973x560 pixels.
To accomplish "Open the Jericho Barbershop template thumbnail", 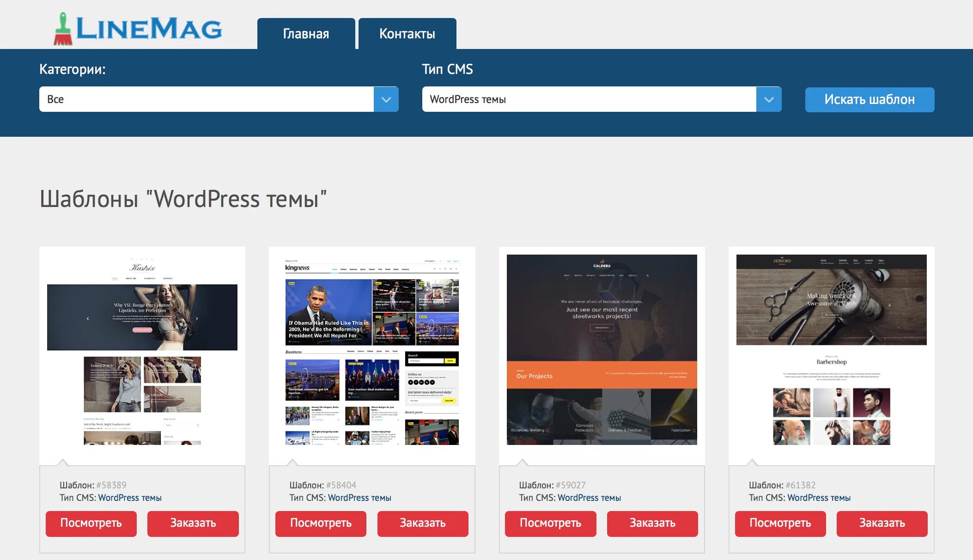I will tap(831, 350).
